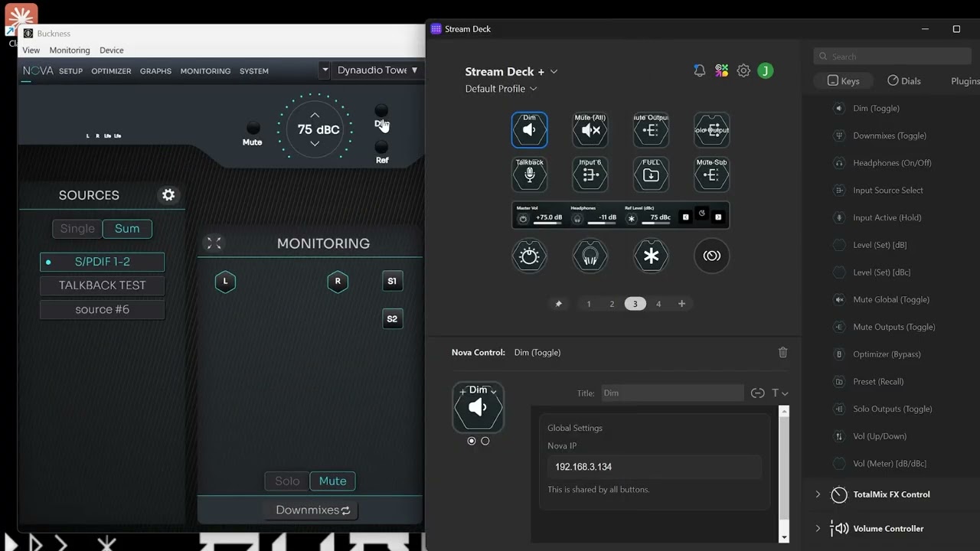Toggle the L speaker in monitoring
The width and height of the screenshot is (980, 551).
pos(225,282)
